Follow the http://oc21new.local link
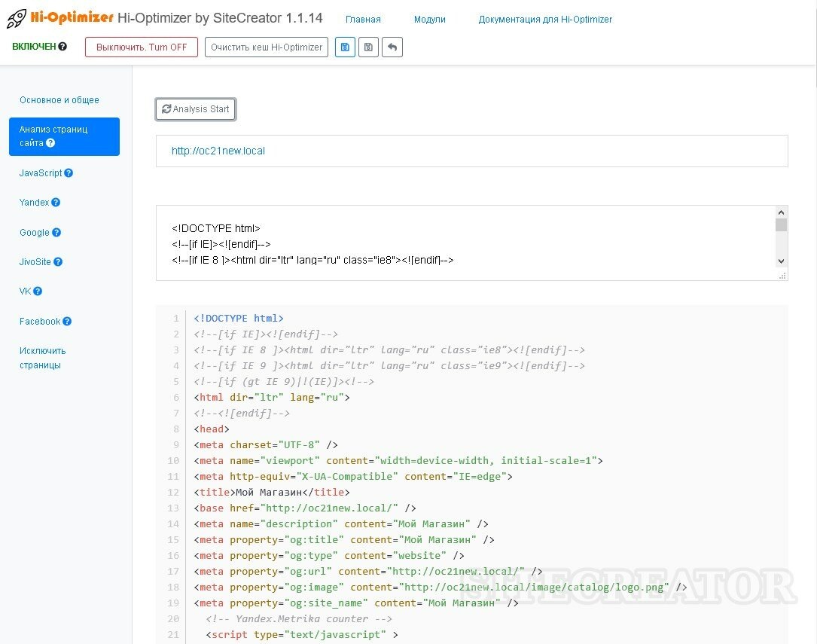 218,151
